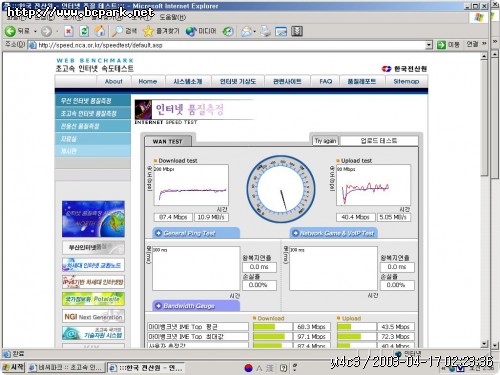Viewport: 500px width, 375px height.
Task: Click the Forward arrow toolbar button
Action: tap(46, 32)
